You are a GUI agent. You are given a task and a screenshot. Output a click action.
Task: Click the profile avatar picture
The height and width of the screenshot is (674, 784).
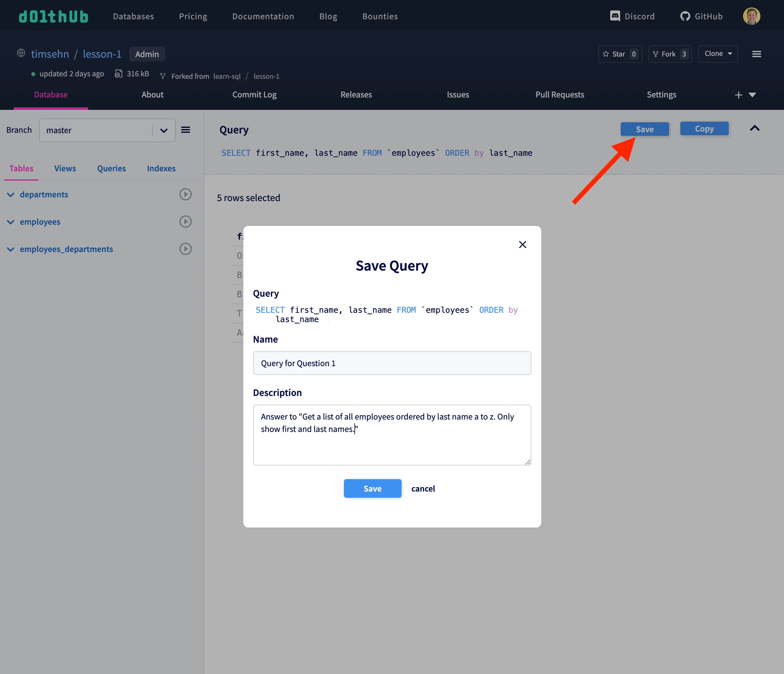click(751, 16)
